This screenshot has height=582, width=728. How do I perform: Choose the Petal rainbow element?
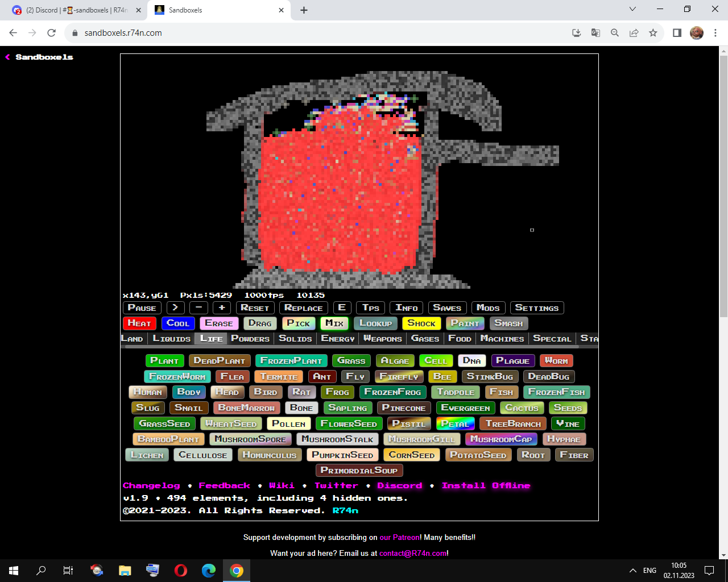point(456,424)
